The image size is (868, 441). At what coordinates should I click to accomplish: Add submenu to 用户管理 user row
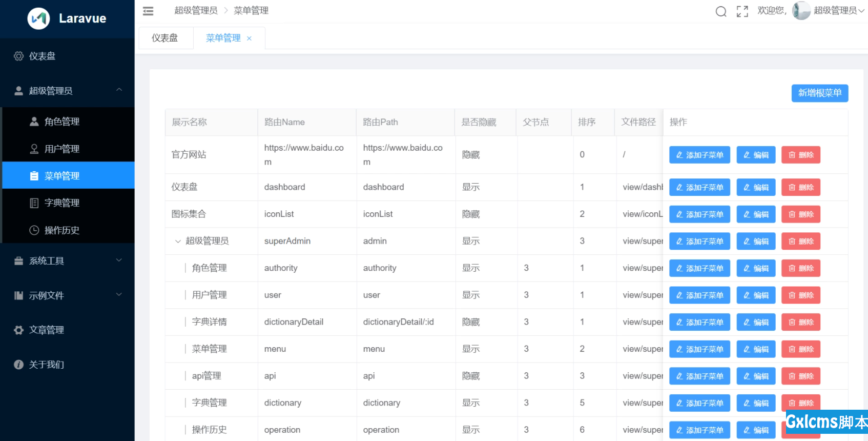coord(699,295)
